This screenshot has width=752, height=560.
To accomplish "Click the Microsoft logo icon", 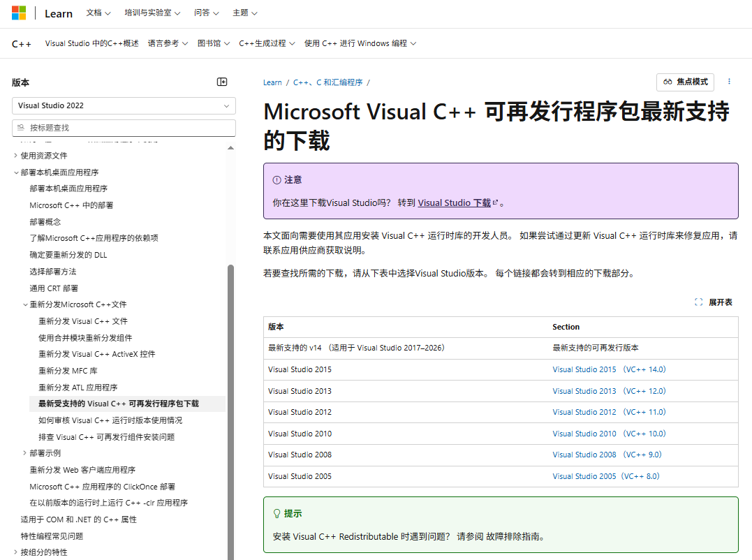I will click(20, 12).
